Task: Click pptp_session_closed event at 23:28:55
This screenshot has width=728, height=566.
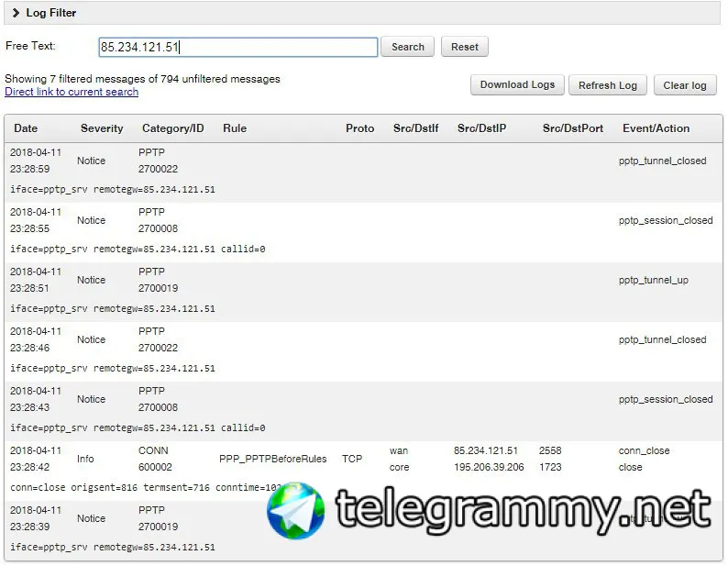Action: tap(666, 220)
